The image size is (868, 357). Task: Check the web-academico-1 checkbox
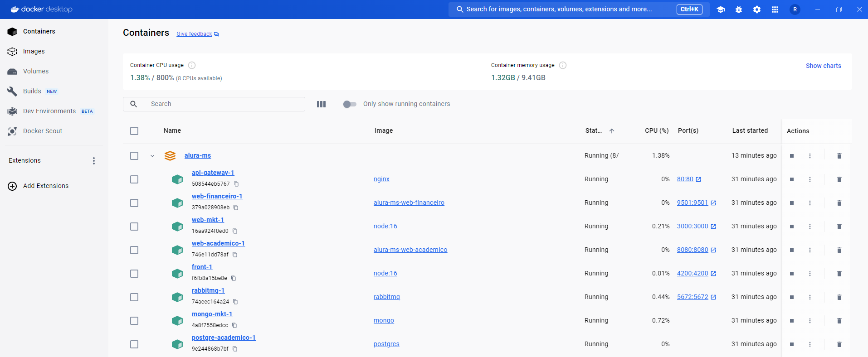(x=134, y=250)
